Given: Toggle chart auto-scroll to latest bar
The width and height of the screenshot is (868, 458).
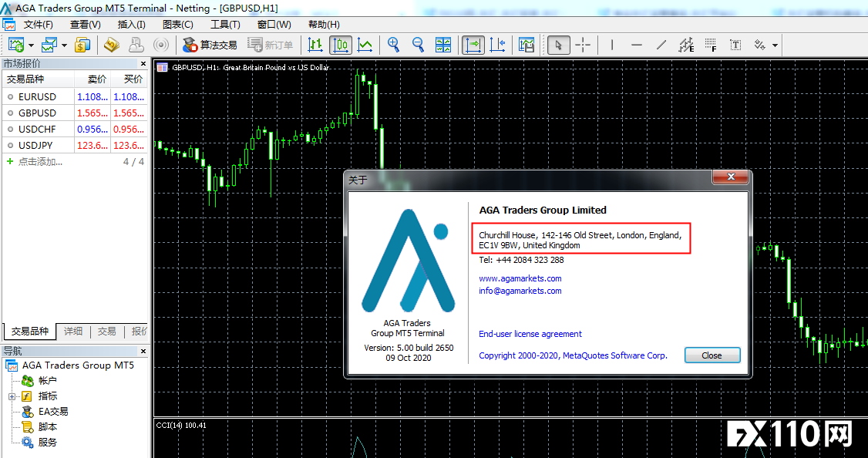Looking at the screenshot, I should pyautogui.click(x=473, y=45).
